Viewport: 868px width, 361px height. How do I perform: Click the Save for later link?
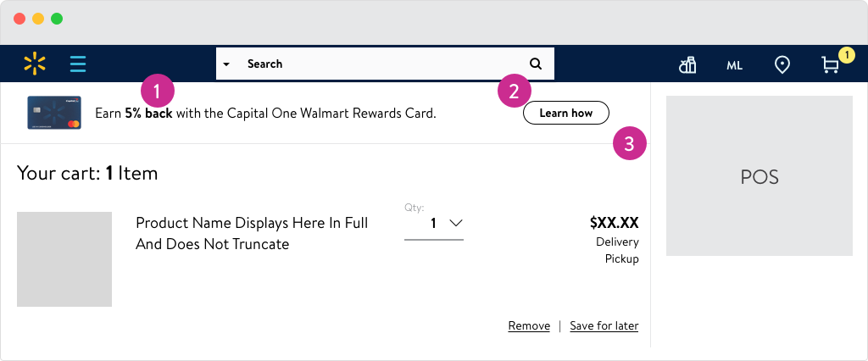(x=604, y=326)
